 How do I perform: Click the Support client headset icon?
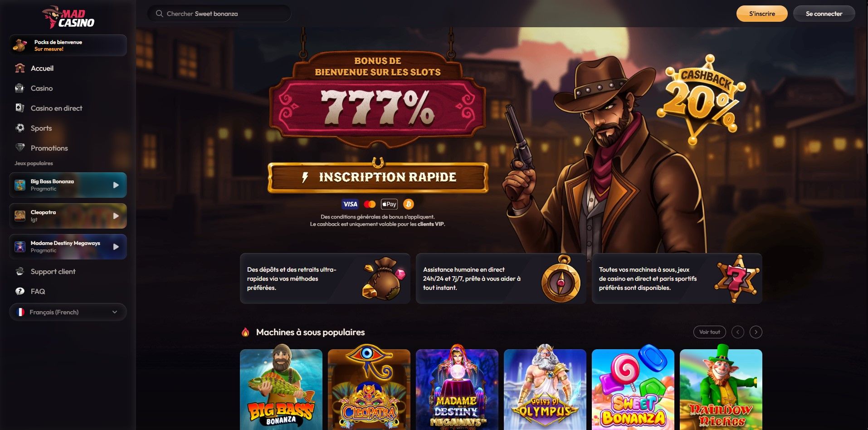coord(20,271)
